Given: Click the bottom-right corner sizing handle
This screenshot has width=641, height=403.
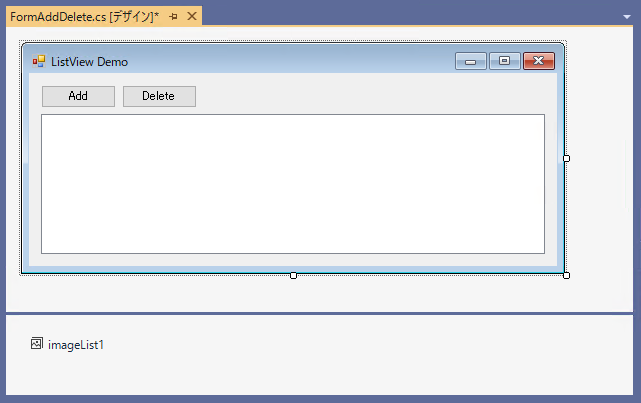Looking at the screenshot, I should click(566, 275).
